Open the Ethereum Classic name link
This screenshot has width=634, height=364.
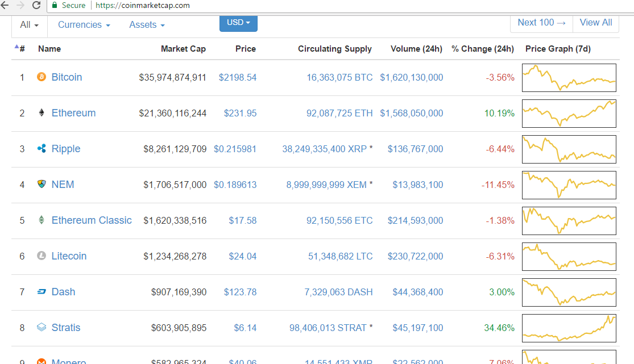pos(92,220)
